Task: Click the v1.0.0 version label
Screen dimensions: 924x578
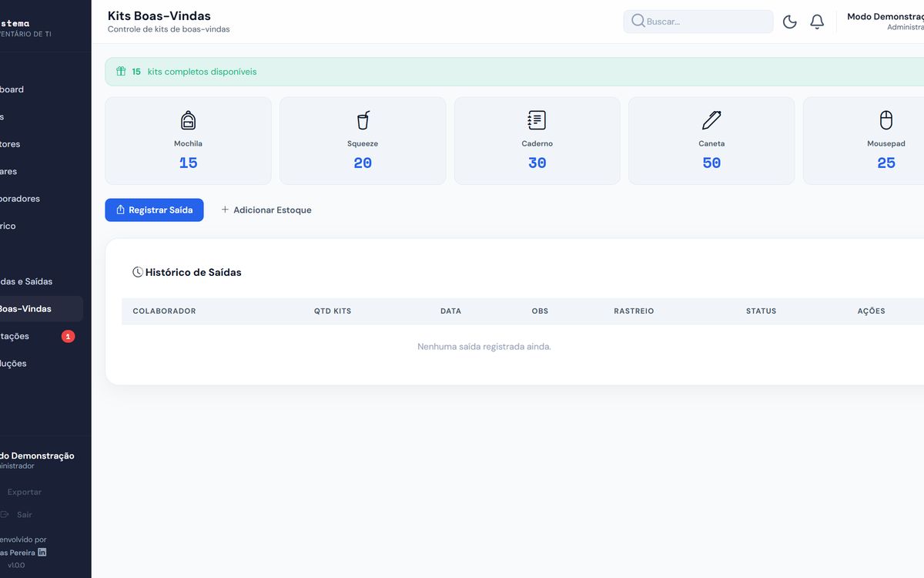Action: (x=16, y=566)
